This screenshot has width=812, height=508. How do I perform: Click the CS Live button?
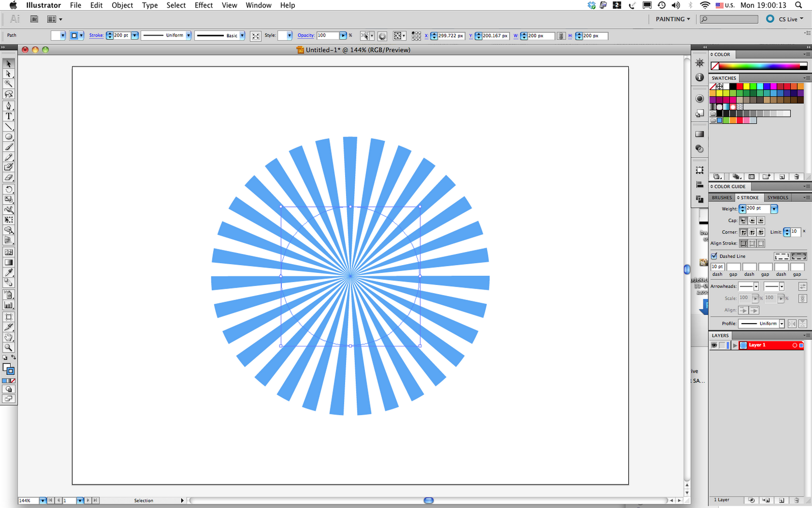coord(785,19)
